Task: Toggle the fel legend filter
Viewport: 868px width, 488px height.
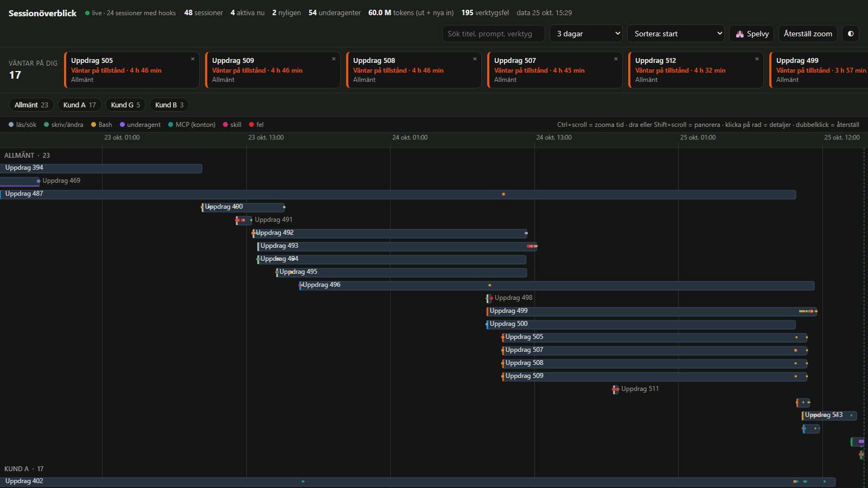Action: coord(256,125)
